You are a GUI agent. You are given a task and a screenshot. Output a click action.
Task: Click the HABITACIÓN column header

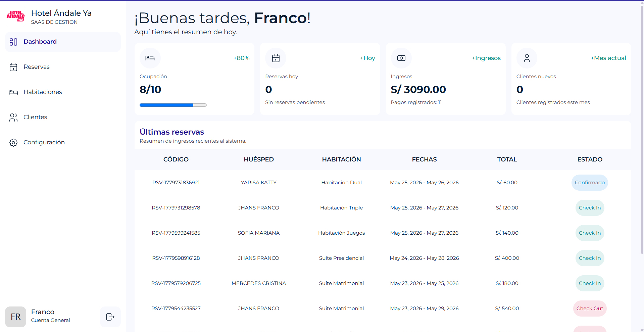(342, 159)
